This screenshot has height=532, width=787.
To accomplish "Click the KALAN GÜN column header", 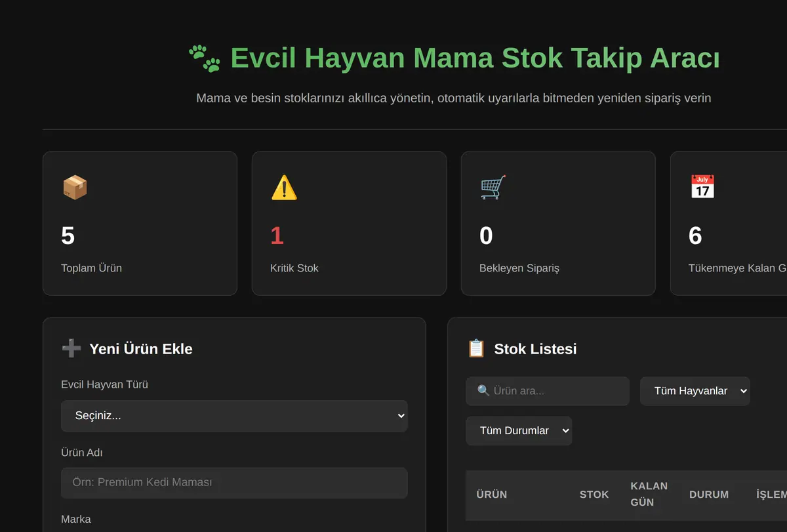I will [649, 494].
